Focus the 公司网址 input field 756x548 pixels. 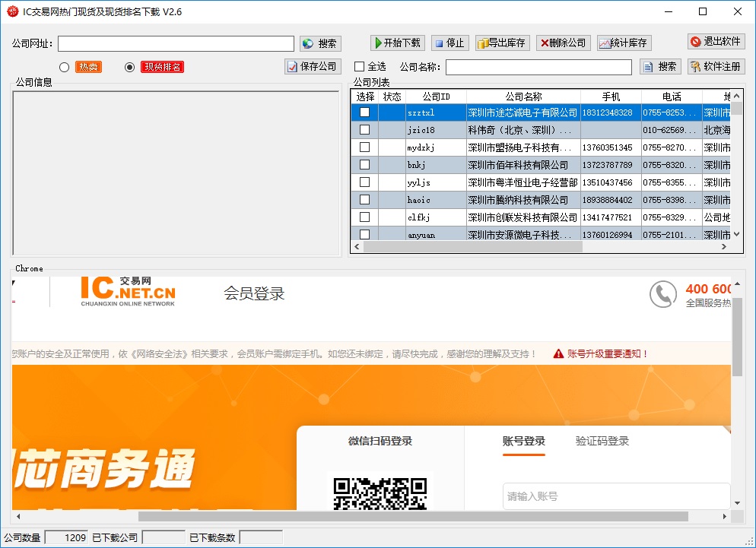(176, 43)
